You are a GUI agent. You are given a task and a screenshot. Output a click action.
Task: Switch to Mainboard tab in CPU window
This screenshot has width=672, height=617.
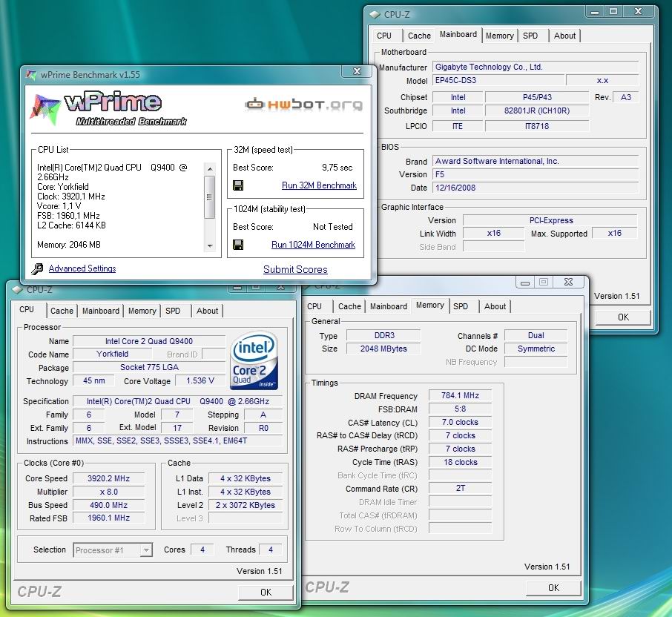(x=101, y=311)
